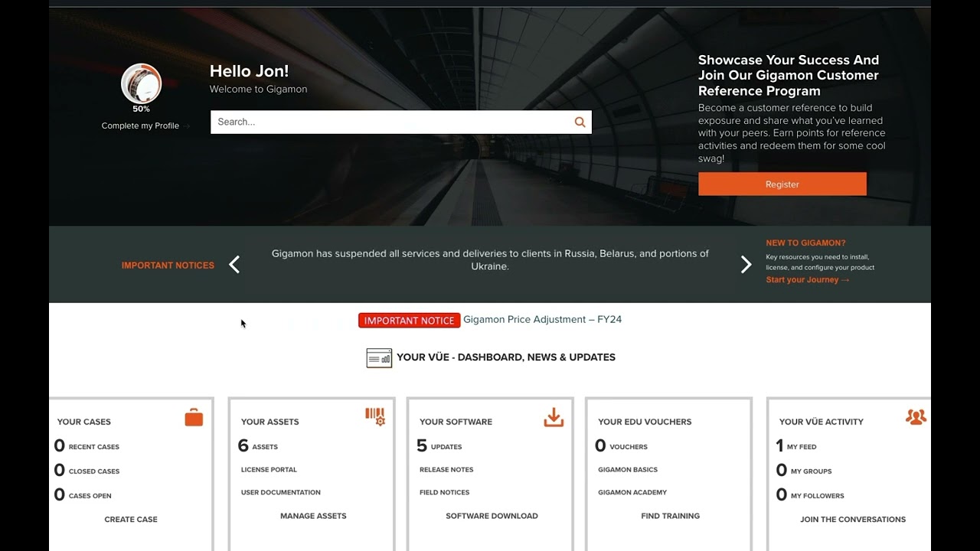Click the briefcase icon in Your Cases

click(x=194, y=417)
